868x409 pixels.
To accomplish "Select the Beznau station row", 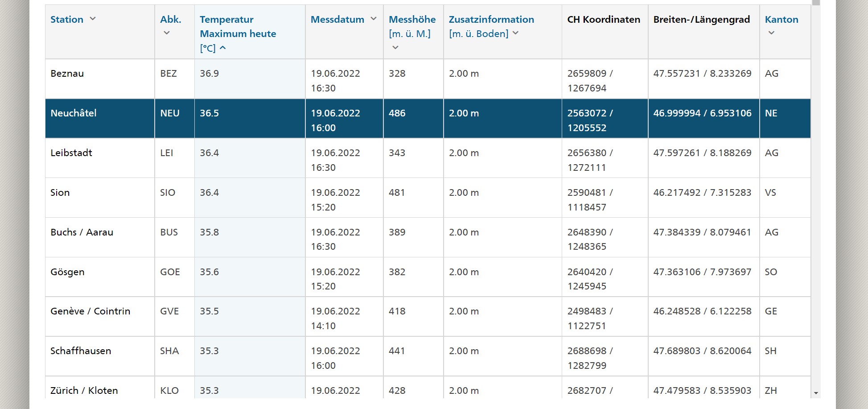I will click(x=67, y=74).
